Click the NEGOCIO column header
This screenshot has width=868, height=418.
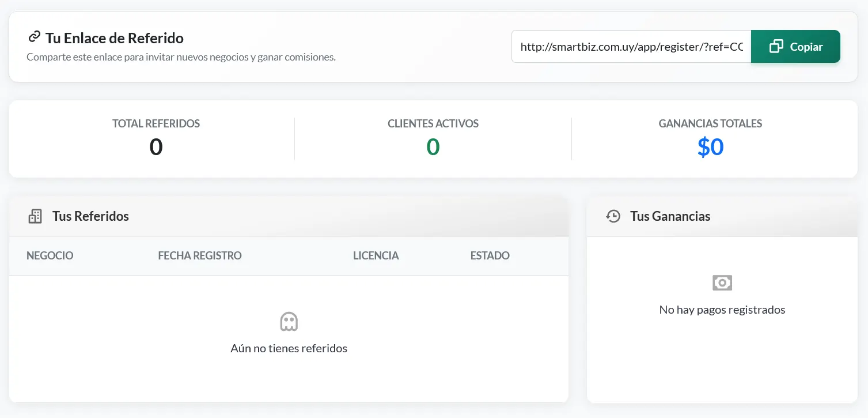[x=50, y=256]
